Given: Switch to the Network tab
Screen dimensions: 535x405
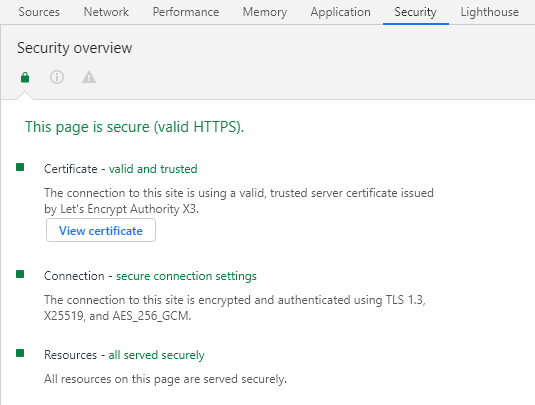Looking at the screenshot, I should pos(106,12).
